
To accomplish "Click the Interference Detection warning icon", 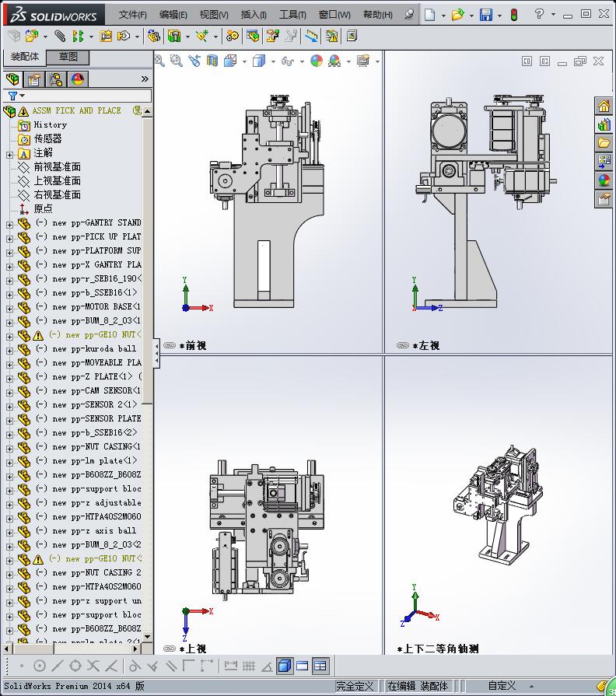I will (x=331, y=36).
